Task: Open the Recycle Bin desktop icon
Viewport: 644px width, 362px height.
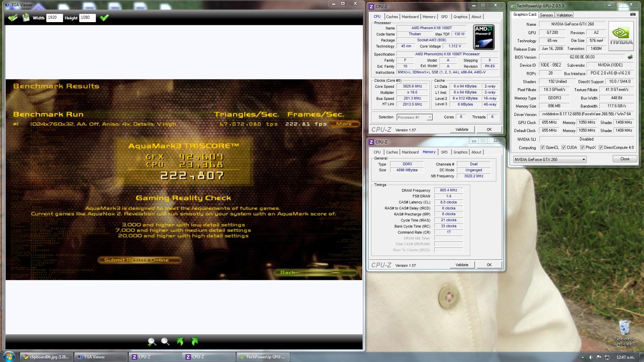Action: click(624, 333)
